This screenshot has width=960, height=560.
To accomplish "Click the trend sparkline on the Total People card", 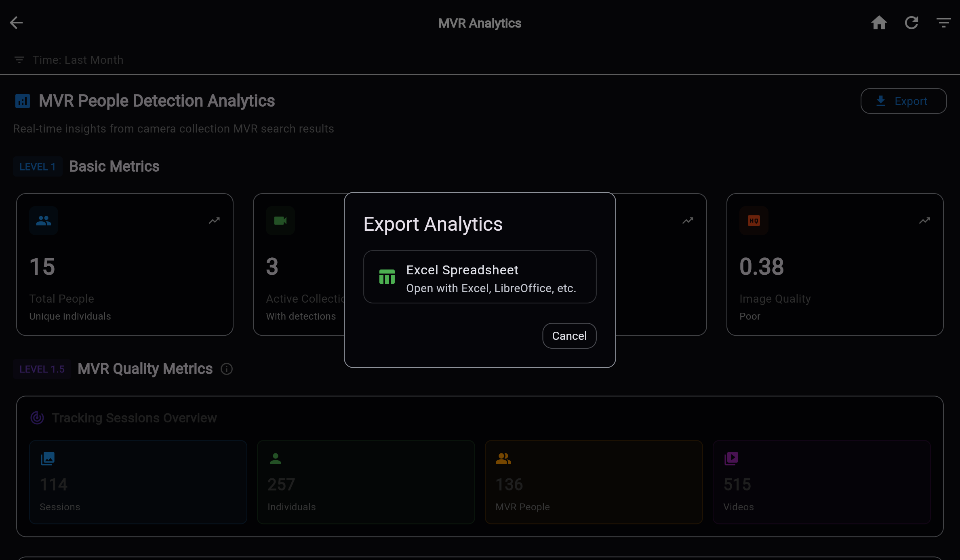I will [x=214, y=221].
